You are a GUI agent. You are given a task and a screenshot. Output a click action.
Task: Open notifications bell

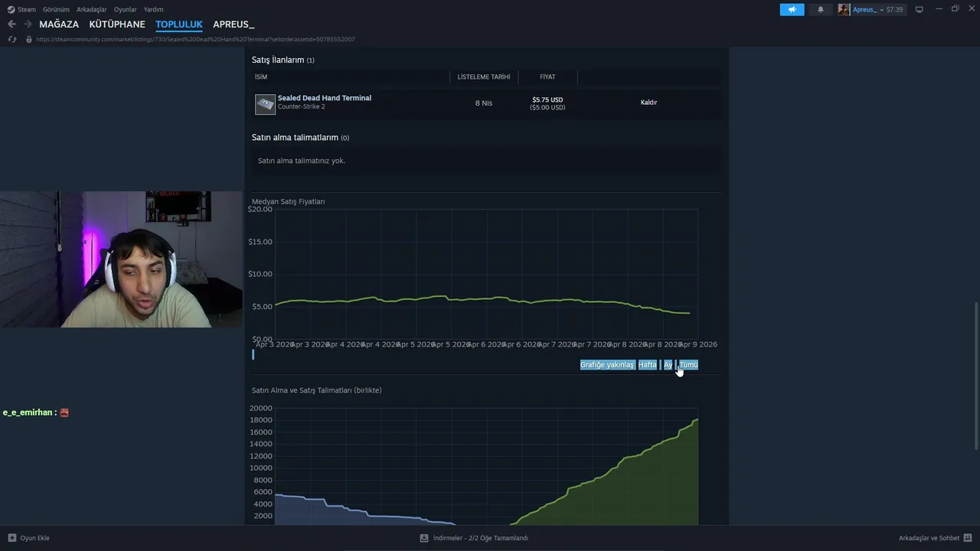click(821, 9)
